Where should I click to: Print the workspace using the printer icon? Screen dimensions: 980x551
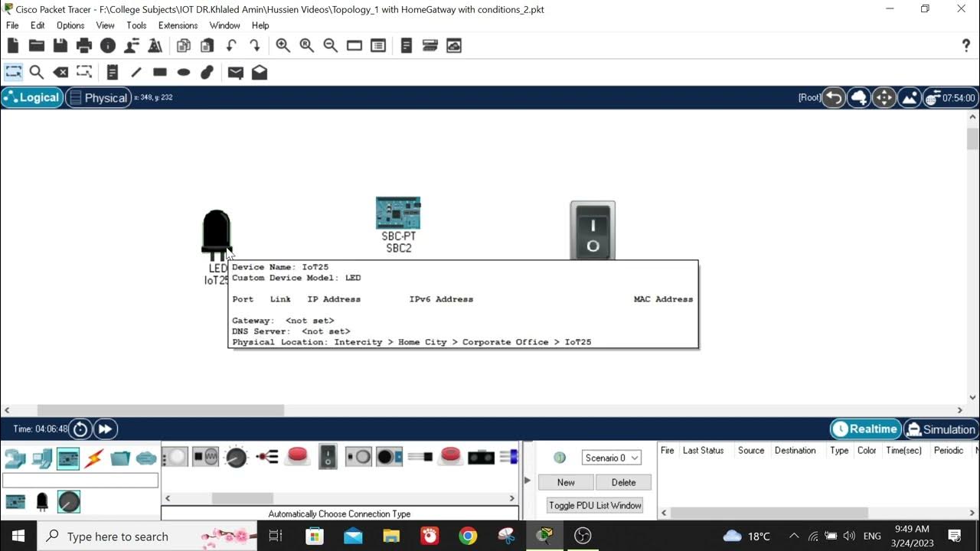(x=84, y=46)
